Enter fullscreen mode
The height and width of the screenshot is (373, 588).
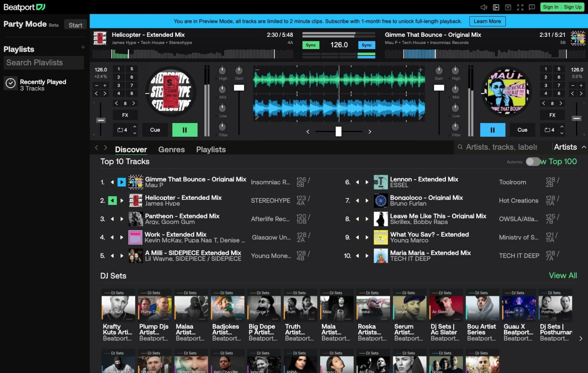pos(520,7)
